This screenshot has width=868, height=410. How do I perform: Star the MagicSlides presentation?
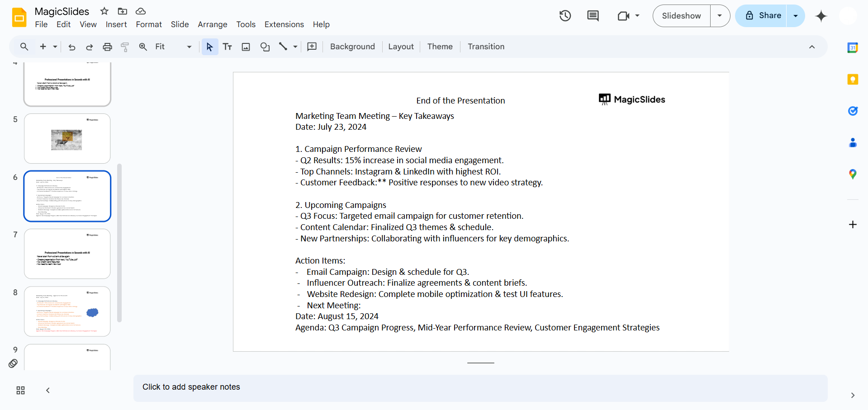(104, 11)
